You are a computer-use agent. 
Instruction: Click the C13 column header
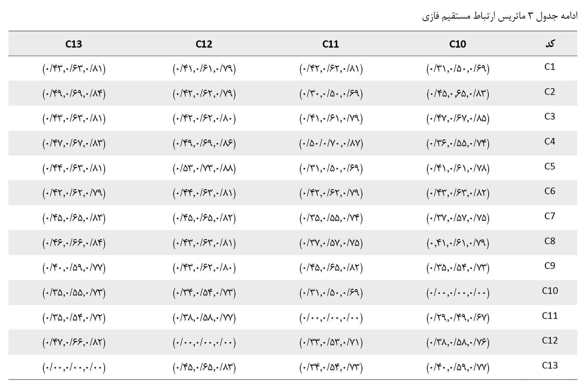(x=74, y=44)
